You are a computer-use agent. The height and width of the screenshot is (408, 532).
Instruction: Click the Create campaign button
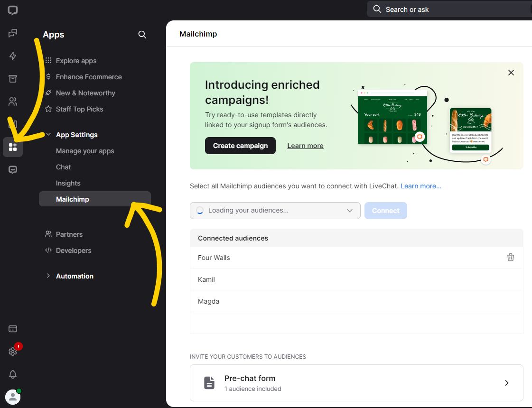coord(240,146)
